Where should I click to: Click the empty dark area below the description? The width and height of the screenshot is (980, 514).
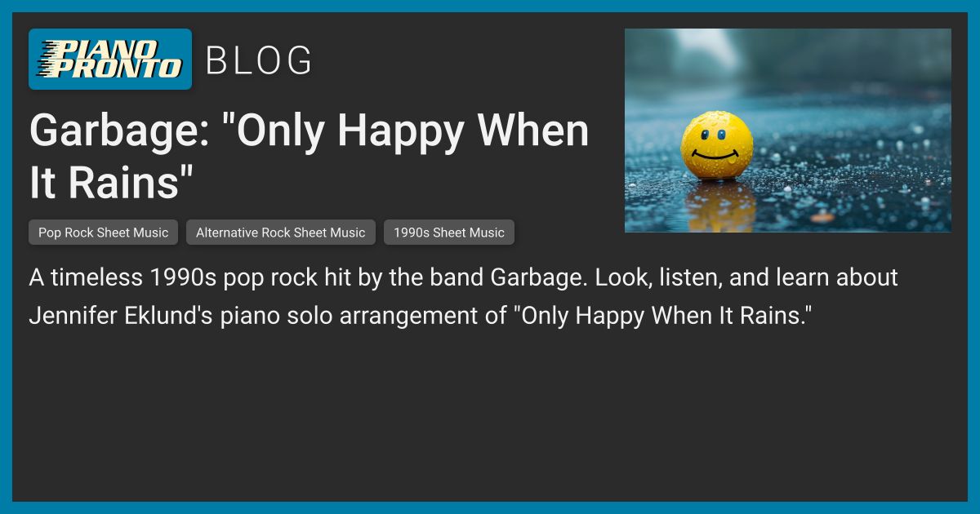(490, 416)
